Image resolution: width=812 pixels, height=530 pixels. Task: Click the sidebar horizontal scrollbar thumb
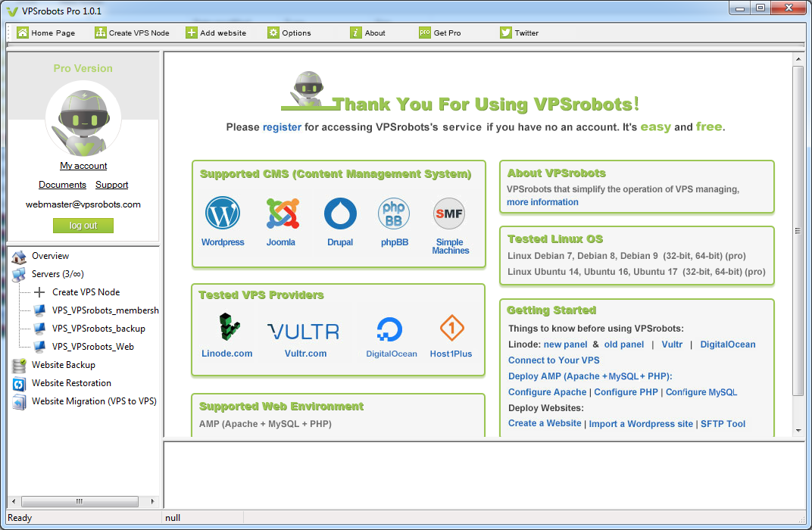click(x=80, y=501)
